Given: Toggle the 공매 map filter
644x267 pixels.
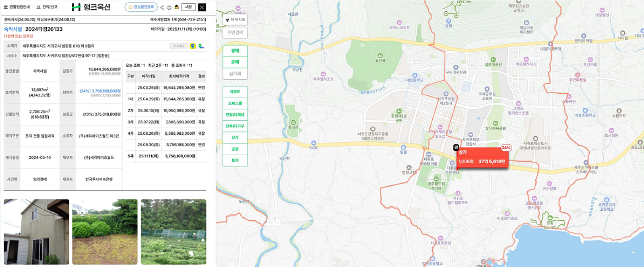Looking at the screenshot, I should pyautogui.click(x=235, y=62).
